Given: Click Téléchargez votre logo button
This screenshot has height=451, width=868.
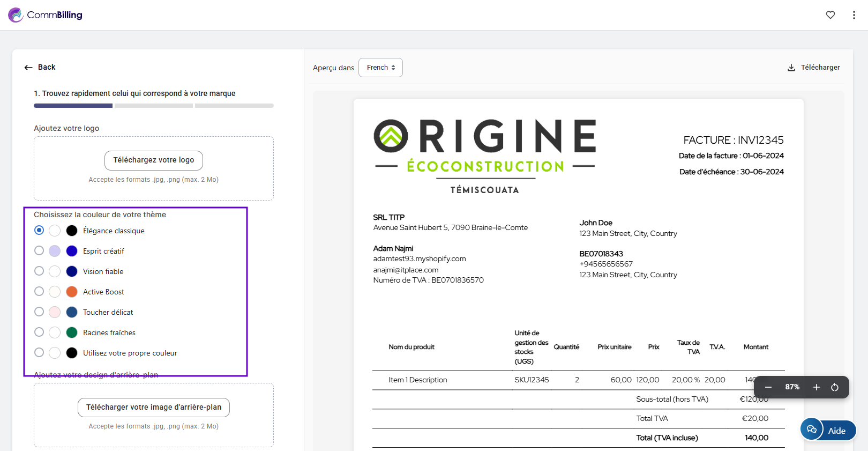Looking at the screenshot, I should tap(153, 160).
